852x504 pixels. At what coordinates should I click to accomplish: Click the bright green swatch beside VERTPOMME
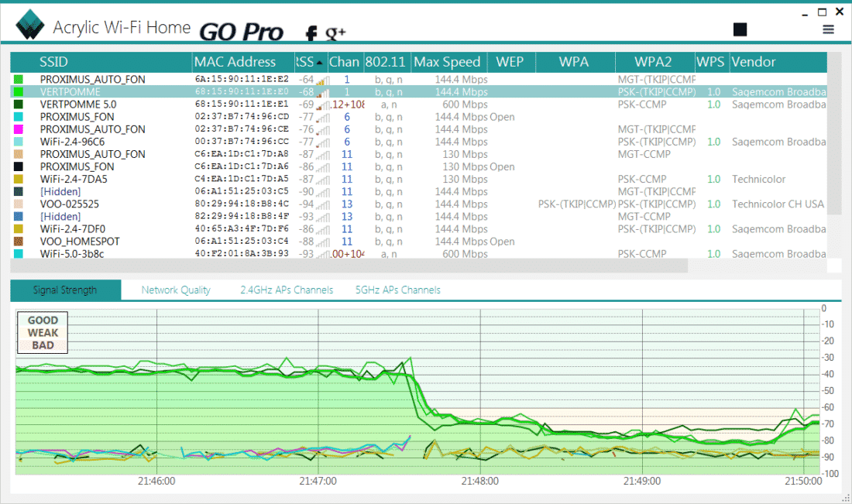pyautogui.click(x=19, y=92)
